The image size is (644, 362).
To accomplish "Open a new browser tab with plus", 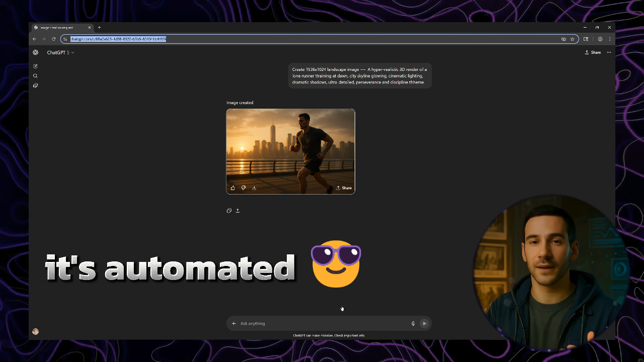I will [99, 28].
